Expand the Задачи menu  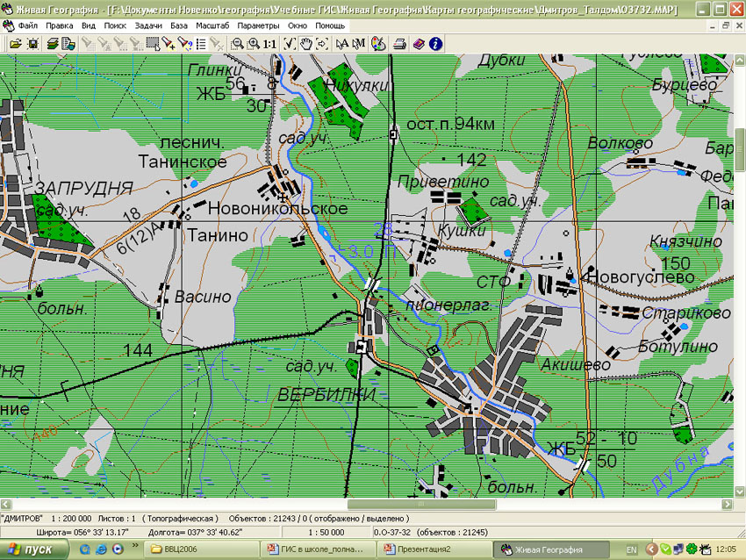[x=148, y=26]
